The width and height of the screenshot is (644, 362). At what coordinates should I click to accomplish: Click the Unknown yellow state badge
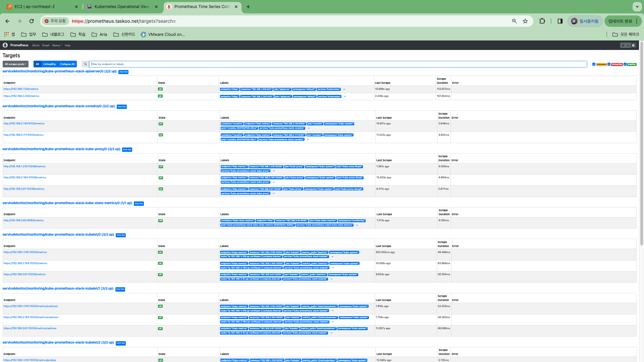601,64
